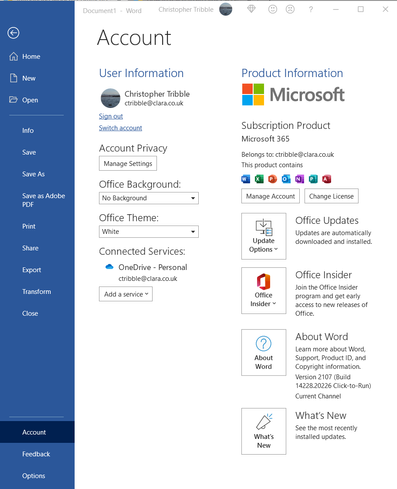Click the About Word button
This screenshot has height=489, width=397.
(x=264, y=353)
